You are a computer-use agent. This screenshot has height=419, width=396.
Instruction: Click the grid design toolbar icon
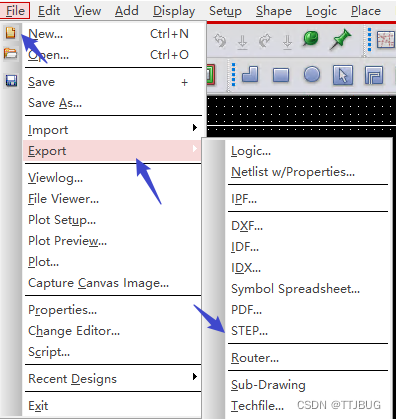pos(385,40)
